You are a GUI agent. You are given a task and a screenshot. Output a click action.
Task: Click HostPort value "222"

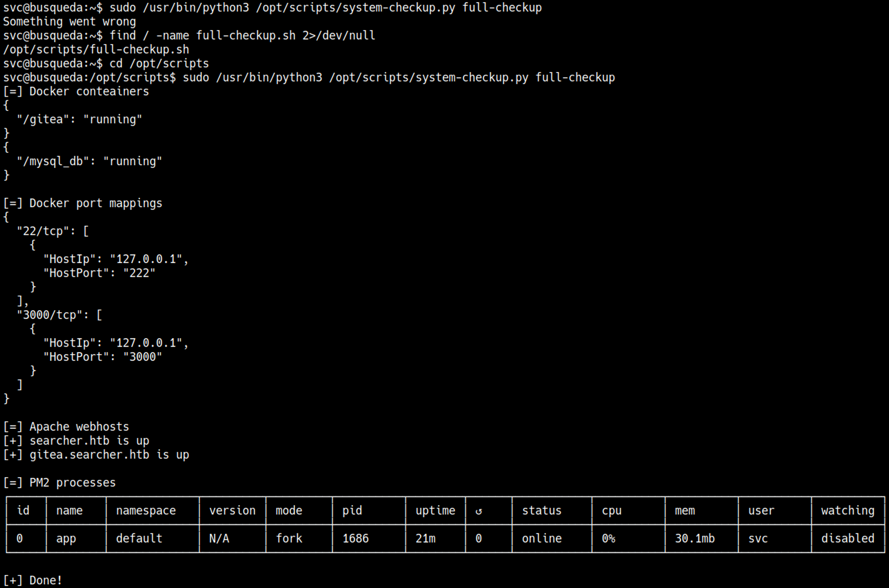click(139, 273)
